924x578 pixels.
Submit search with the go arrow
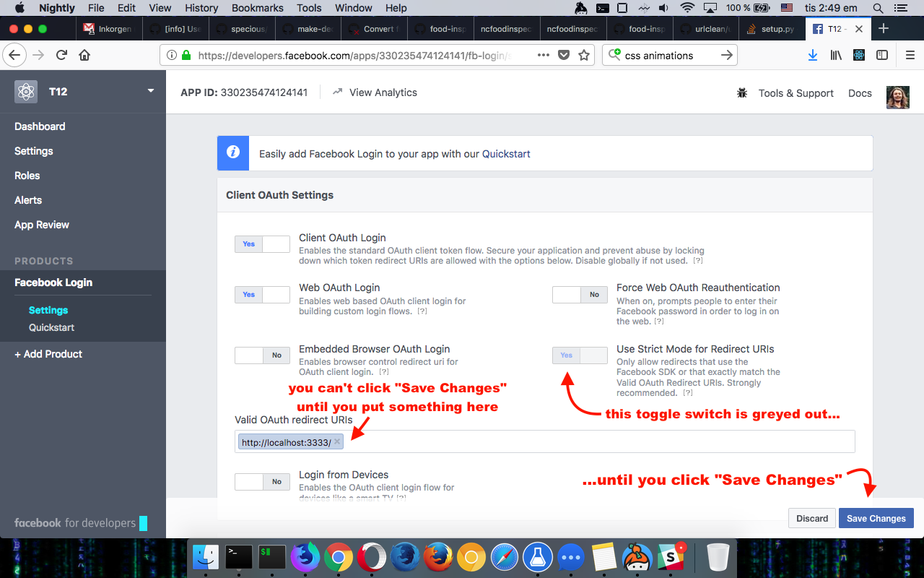pyautogui.click(x=727, y=56)
